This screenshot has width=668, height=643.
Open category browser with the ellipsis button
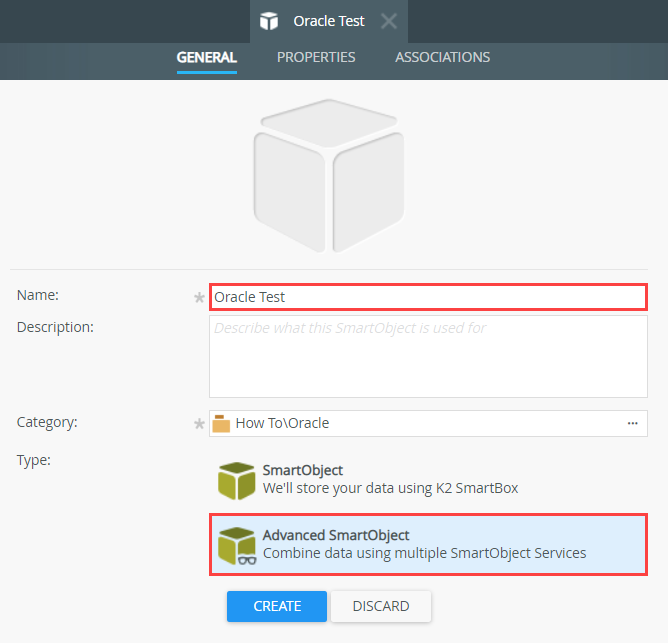click(633, 423)
